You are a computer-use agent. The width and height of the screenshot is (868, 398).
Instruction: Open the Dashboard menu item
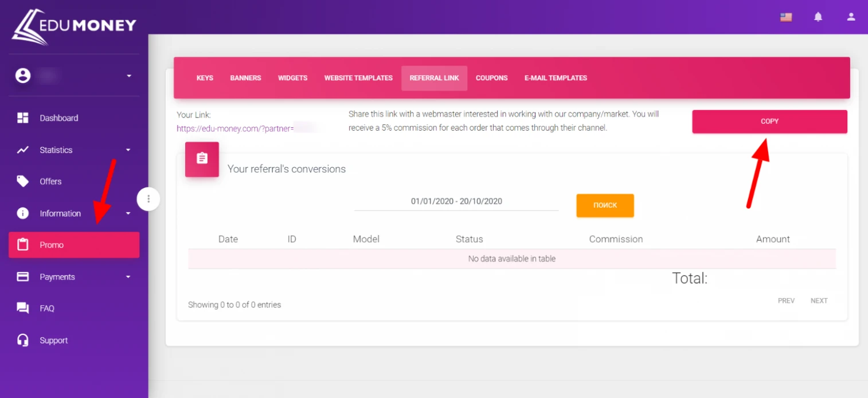point(74,118)
